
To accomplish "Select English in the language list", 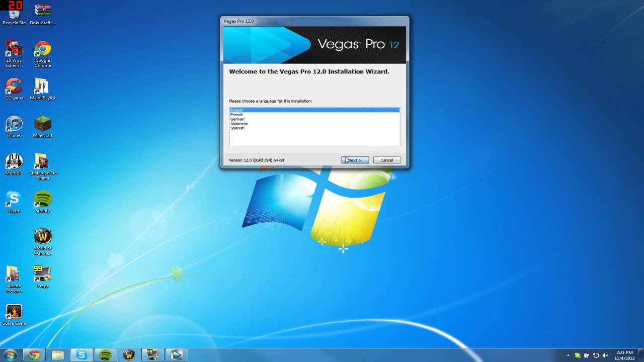I will pos(314,110).
